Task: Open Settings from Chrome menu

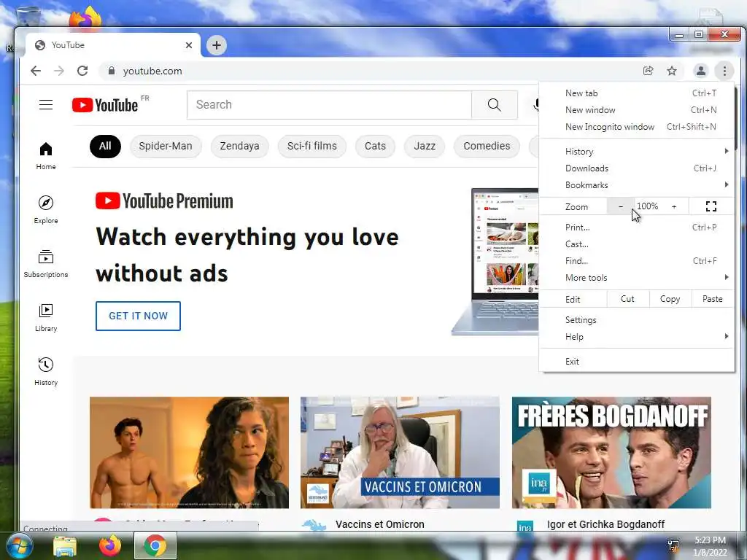Action: tap(637, 320)
